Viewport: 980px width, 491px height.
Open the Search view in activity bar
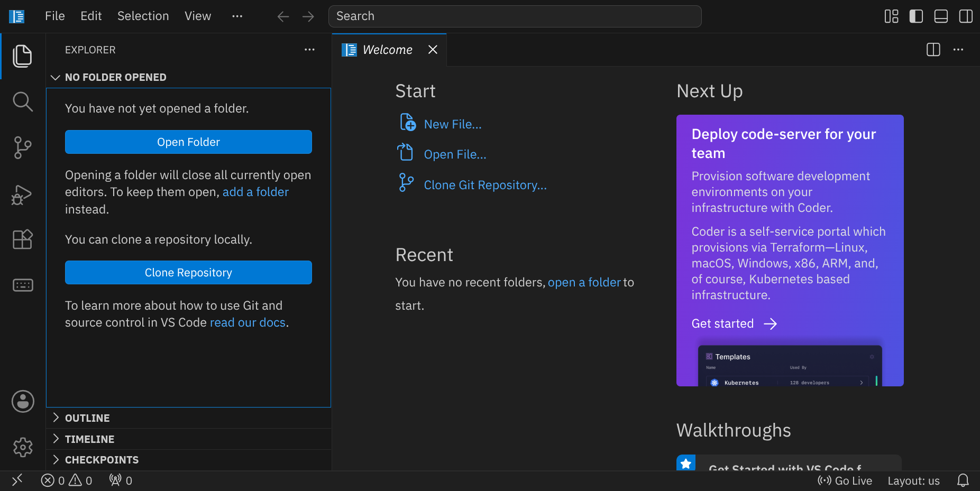click(22, 101)
